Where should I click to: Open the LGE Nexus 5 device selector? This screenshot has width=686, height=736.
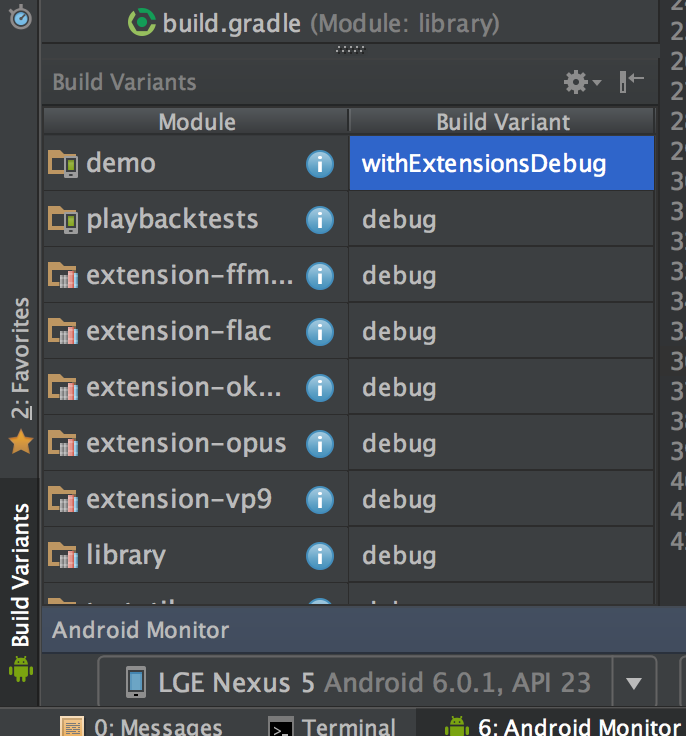coord(378,682)
